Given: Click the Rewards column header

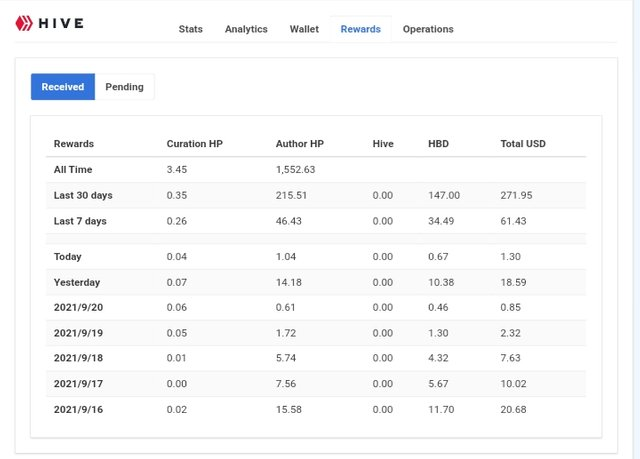Looking at the screenshot, I should pos(74,144).
